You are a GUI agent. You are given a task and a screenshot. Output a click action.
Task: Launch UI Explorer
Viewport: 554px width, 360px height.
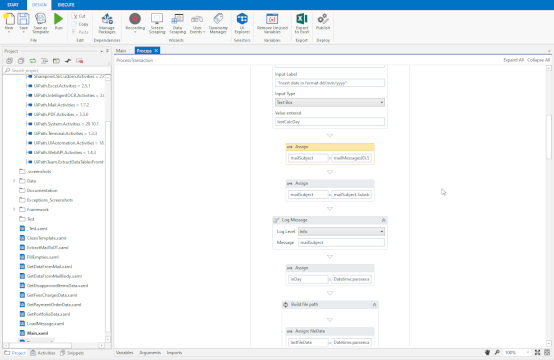click(242, 23)
